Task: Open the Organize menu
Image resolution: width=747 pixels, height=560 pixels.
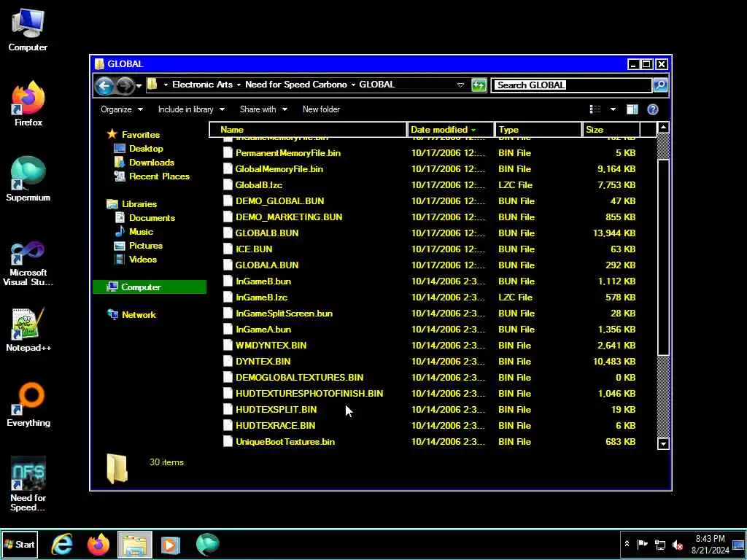Action: 122,109
